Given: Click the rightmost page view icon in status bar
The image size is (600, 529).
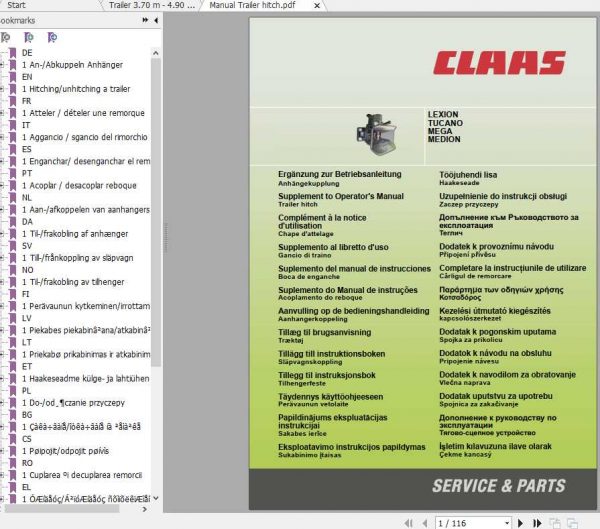Looking at the screenshot, I should click(572, 523).
